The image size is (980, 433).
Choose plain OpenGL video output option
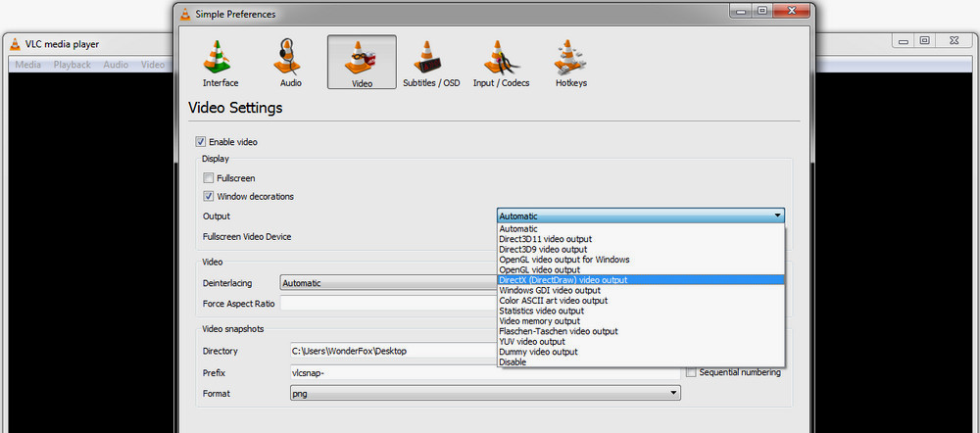(641, 270)
